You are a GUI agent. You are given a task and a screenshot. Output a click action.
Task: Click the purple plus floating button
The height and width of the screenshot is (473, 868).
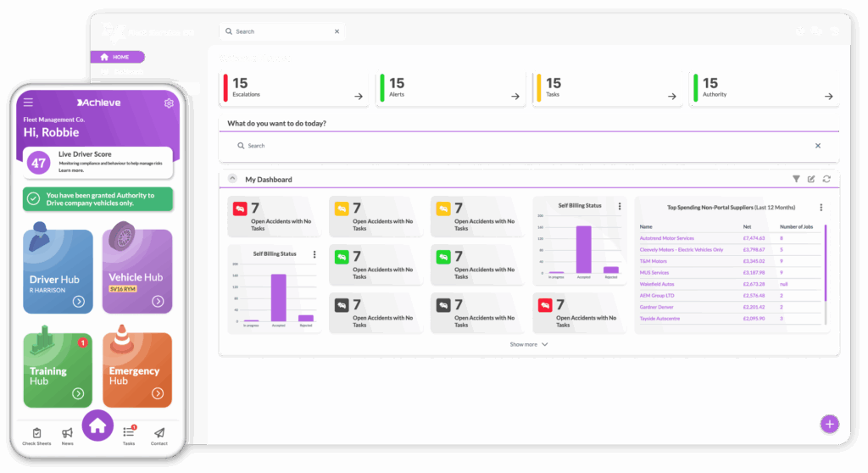(x=829, y=424)
